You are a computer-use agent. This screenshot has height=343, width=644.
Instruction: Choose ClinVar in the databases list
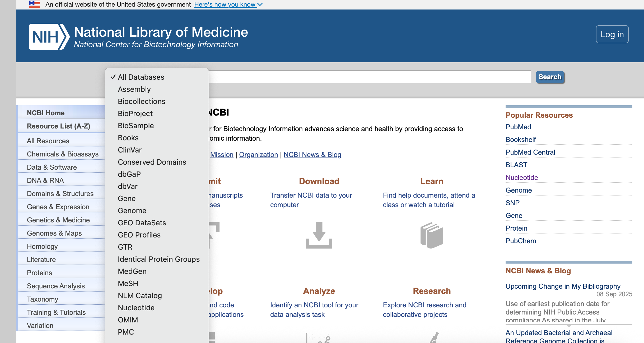coord(130,150)
